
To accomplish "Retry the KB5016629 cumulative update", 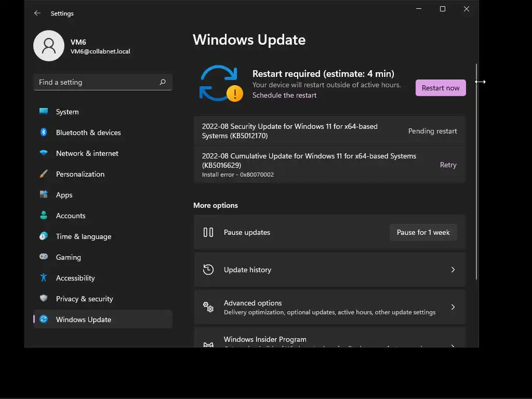I will [x=448, y=165].
